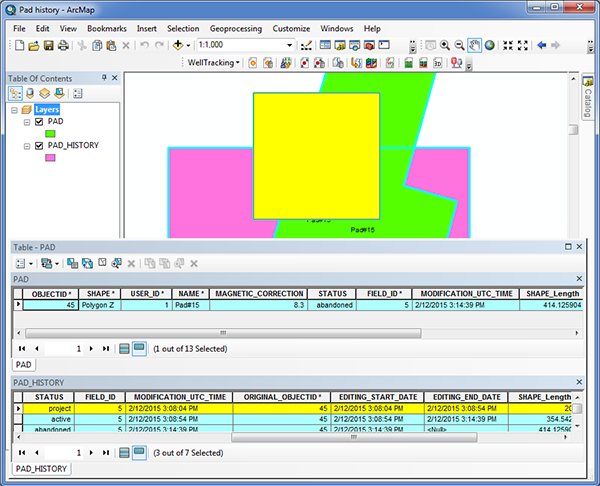
Task: Open the Selection menu
Action: [x=183, y=29]
